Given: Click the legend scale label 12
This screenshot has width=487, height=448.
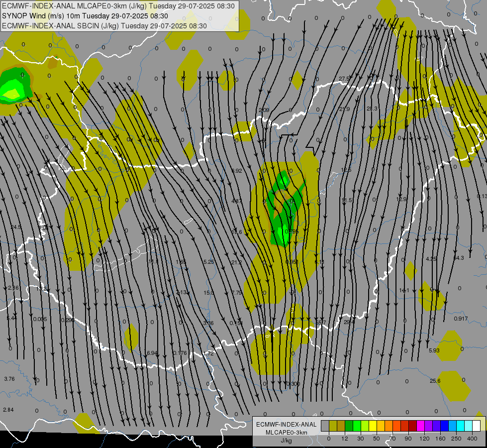Looking at the screenshot, I should [344, 439].
